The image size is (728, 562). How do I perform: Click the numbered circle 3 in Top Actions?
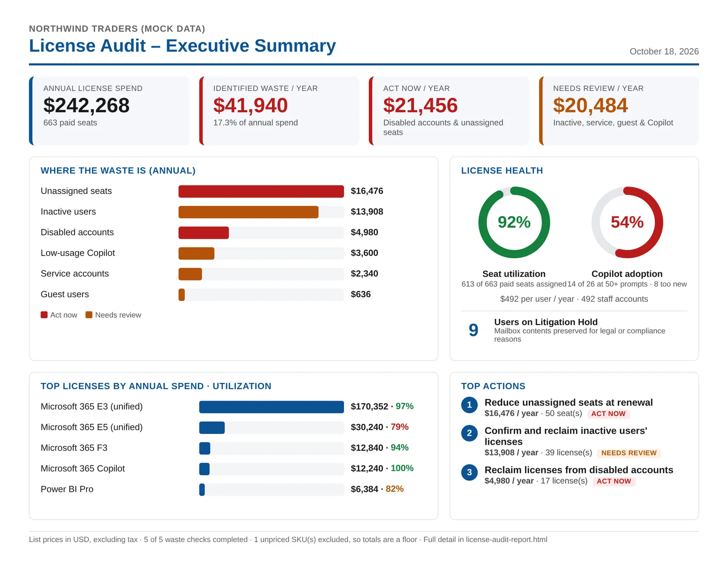click(x=469, y=472)
